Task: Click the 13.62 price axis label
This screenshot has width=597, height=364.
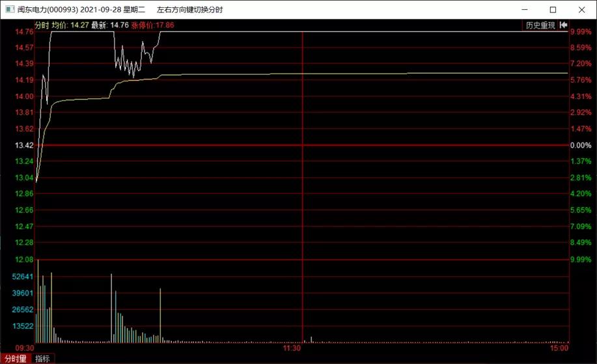Action: pos(24,129)
